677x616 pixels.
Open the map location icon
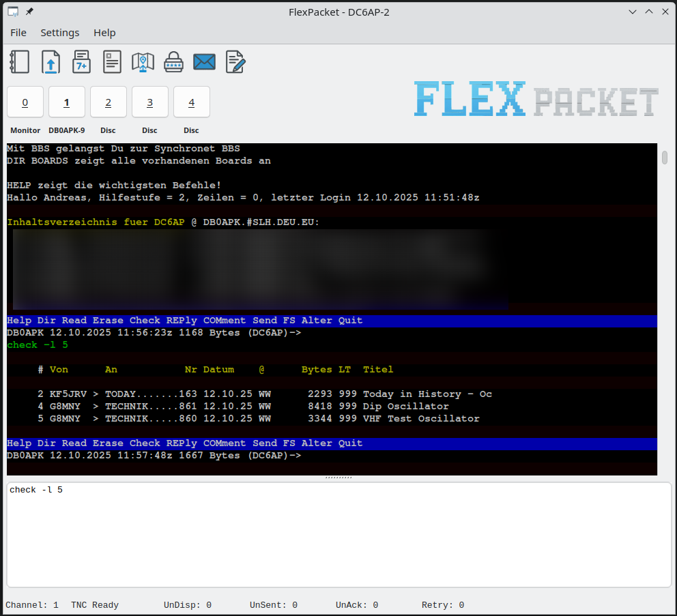tap(143, 62)
